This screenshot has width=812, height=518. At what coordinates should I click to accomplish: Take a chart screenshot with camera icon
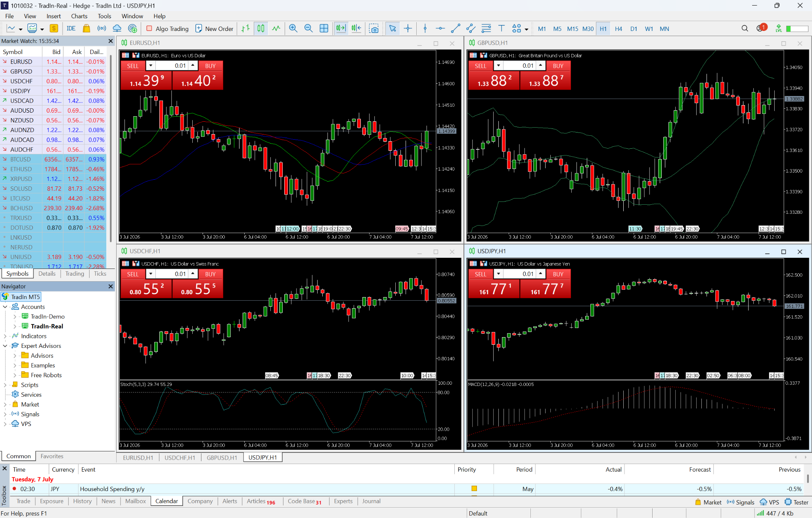(x=373, y=29)
